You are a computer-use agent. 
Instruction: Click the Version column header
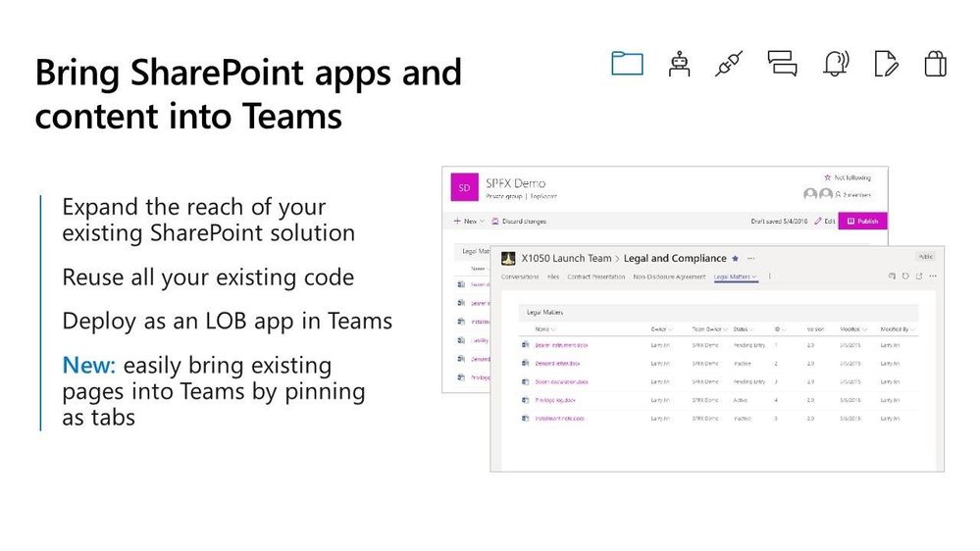[815, 329]
